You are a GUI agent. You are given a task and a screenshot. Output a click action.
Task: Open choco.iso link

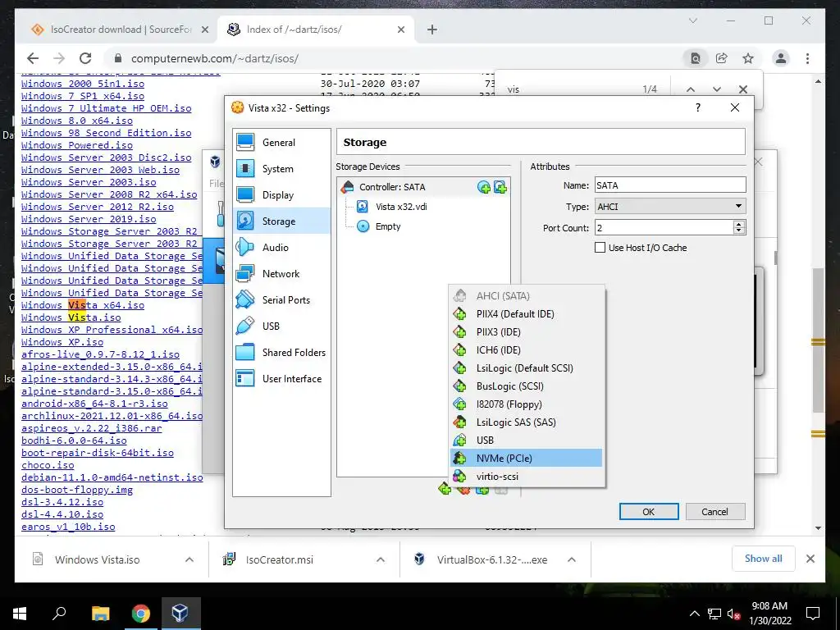[48, 465]
